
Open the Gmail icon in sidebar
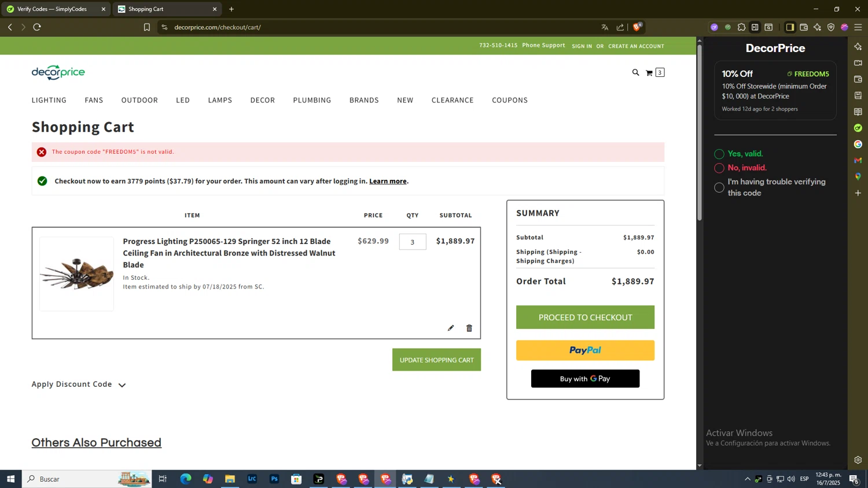pos(858,160)
